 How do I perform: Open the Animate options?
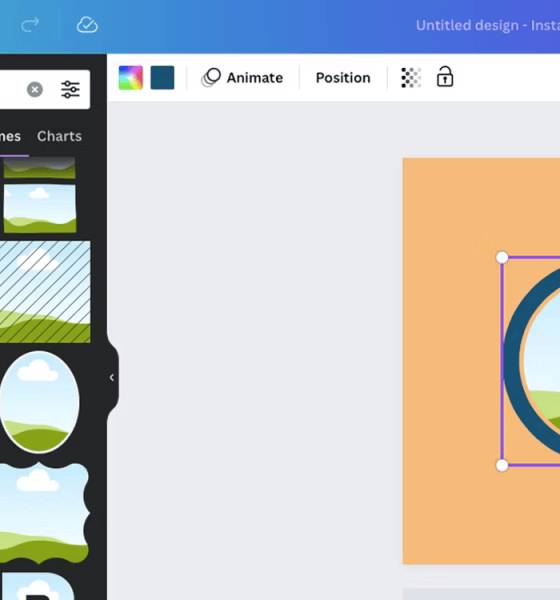click(x=243, y=78)
